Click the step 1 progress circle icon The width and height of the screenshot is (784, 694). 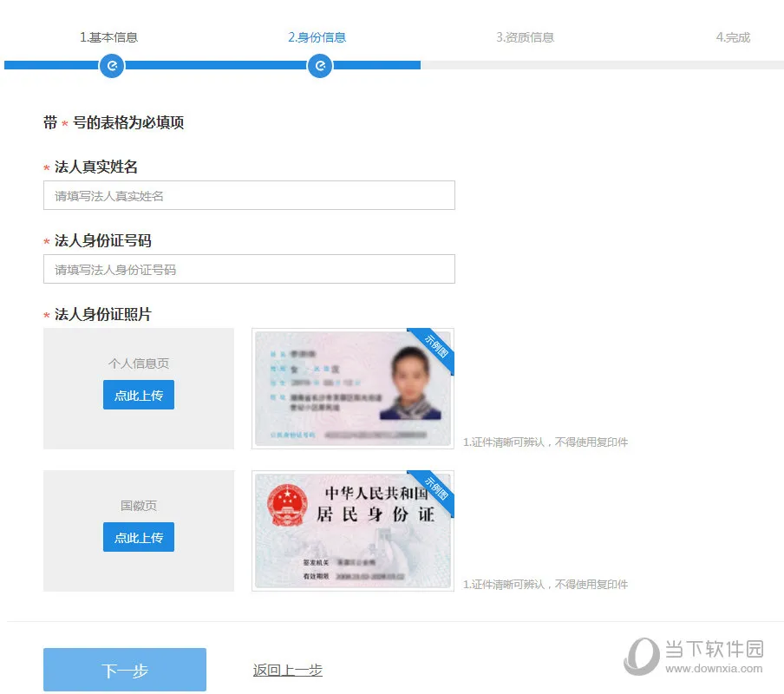(112, 66)
